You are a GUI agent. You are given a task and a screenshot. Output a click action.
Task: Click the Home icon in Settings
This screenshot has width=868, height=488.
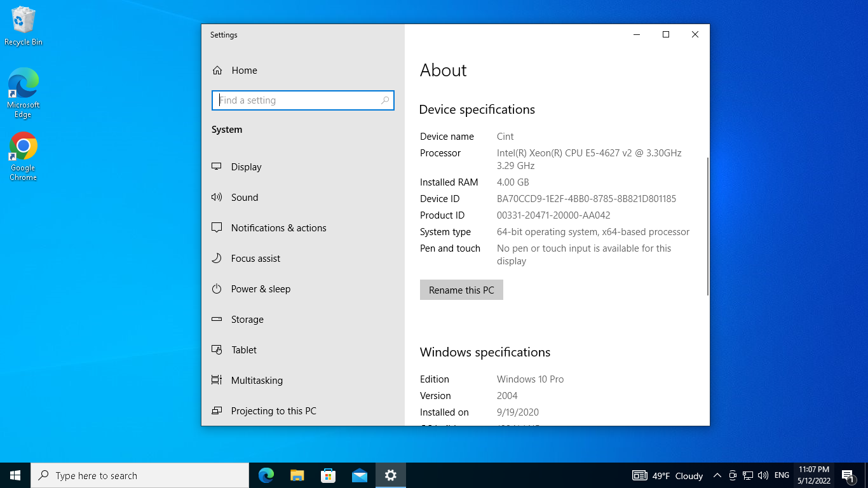pos(217,71)
